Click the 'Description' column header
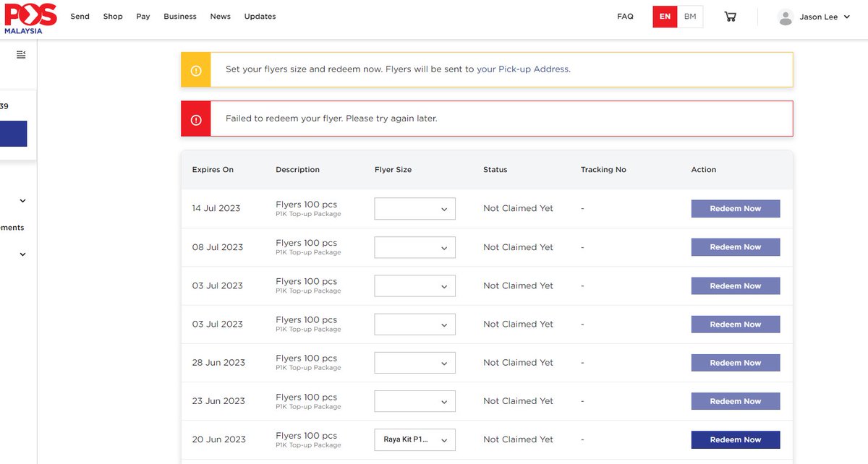 tap(297, 170)
